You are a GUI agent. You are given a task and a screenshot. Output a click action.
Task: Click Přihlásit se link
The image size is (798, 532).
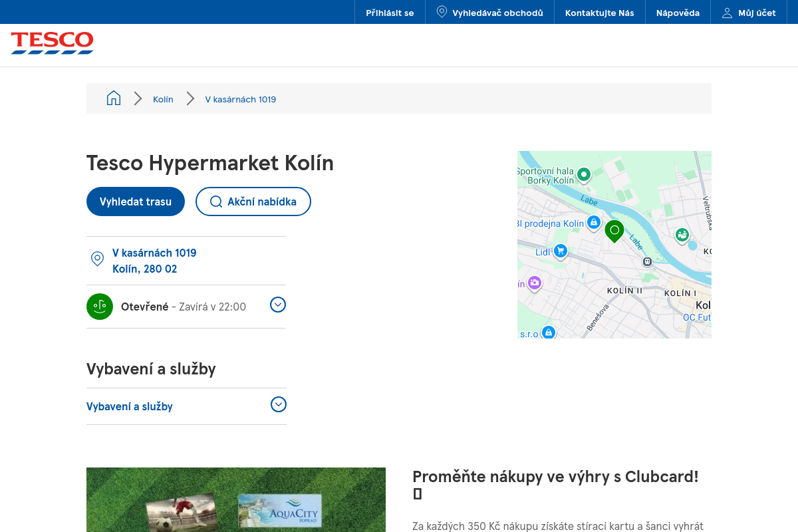tap(390, 13)
